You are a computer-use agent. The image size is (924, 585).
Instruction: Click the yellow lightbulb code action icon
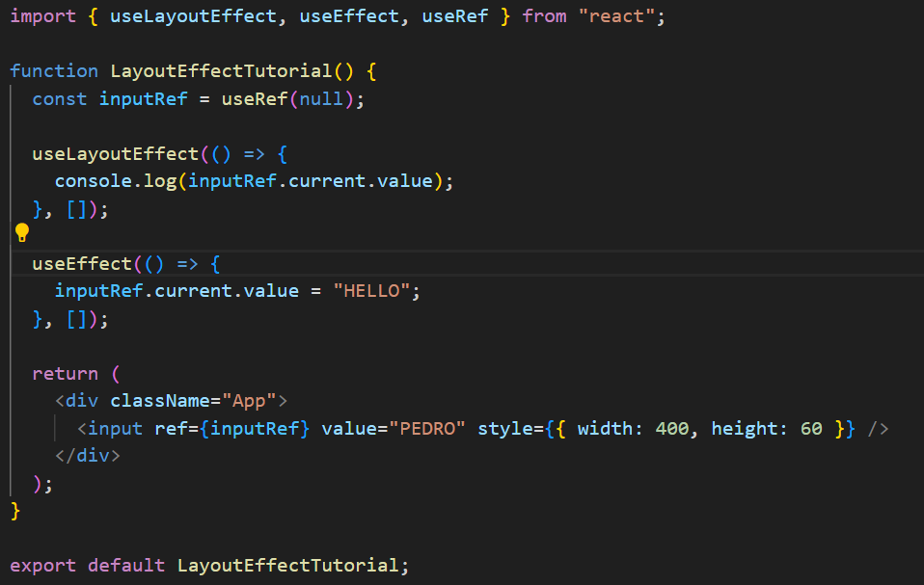pos(22,233)
